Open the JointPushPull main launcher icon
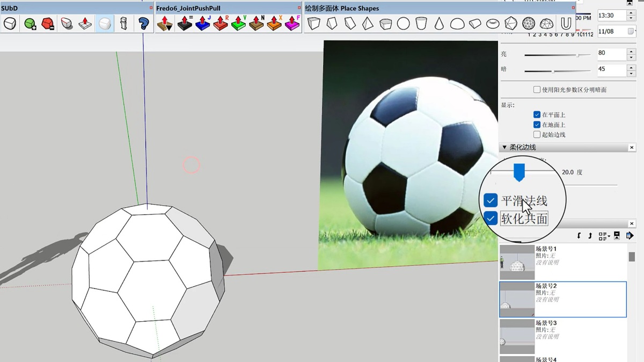This screenshot has width=644, height=362. [165, 24]
